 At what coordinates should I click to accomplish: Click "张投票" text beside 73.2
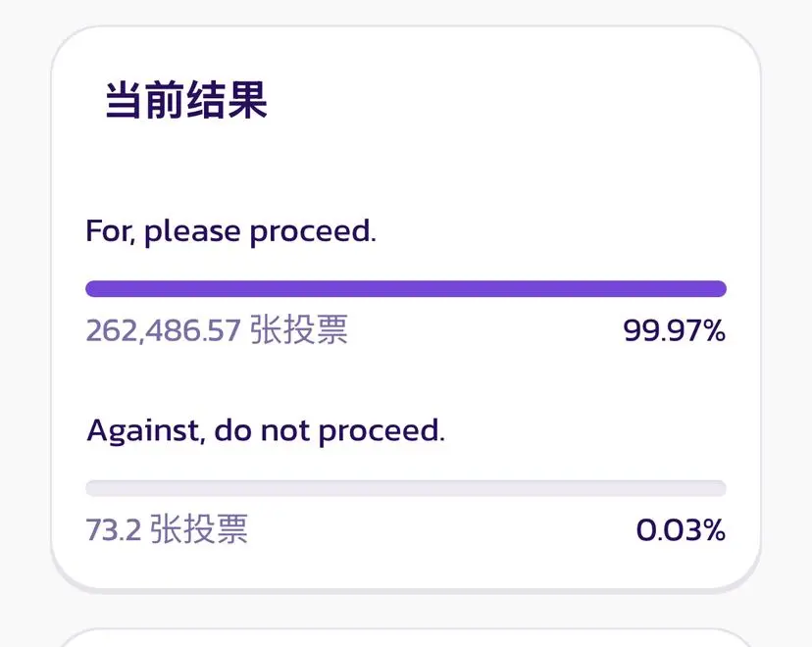(199, 530)
